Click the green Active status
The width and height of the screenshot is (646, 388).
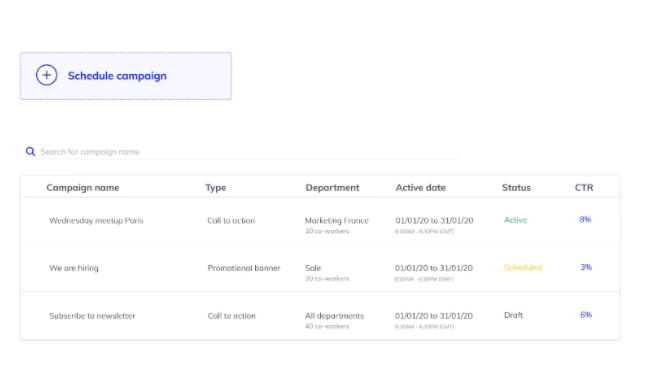coord(515,220)
